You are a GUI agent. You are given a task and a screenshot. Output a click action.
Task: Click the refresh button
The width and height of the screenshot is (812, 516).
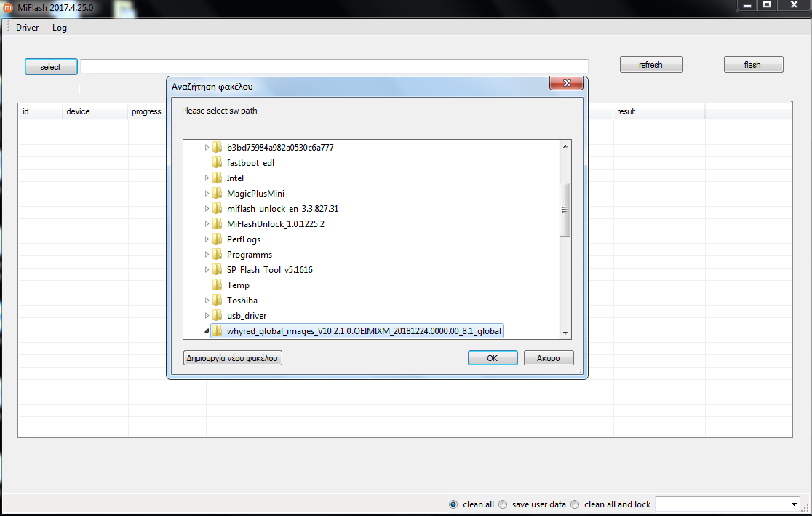coord(651,64)
